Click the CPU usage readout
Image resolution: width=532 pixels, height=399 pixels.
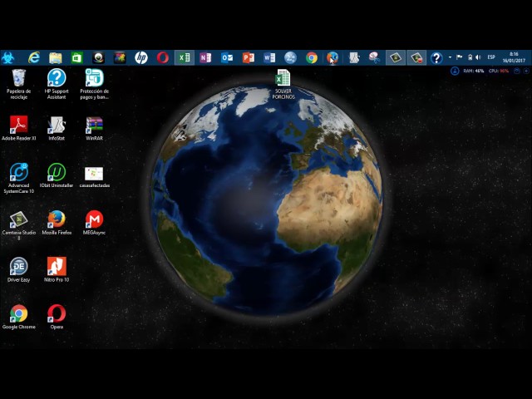(x=499, y=71)
